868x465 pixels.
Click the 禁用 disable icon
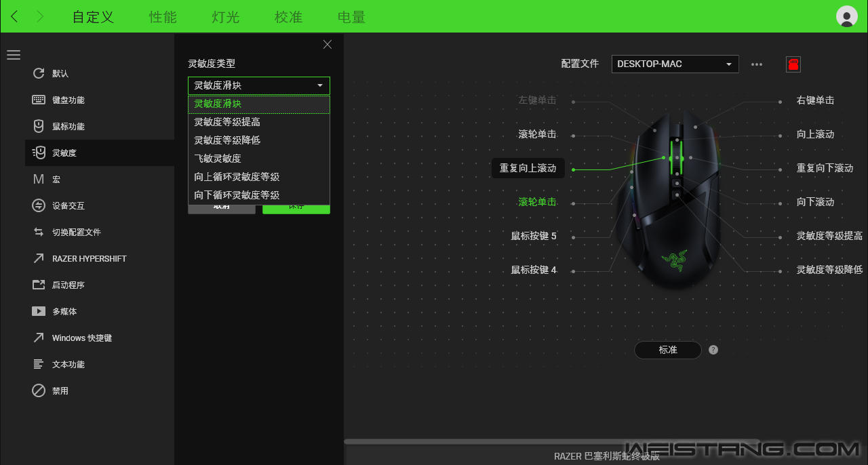(x=39, y=391)
